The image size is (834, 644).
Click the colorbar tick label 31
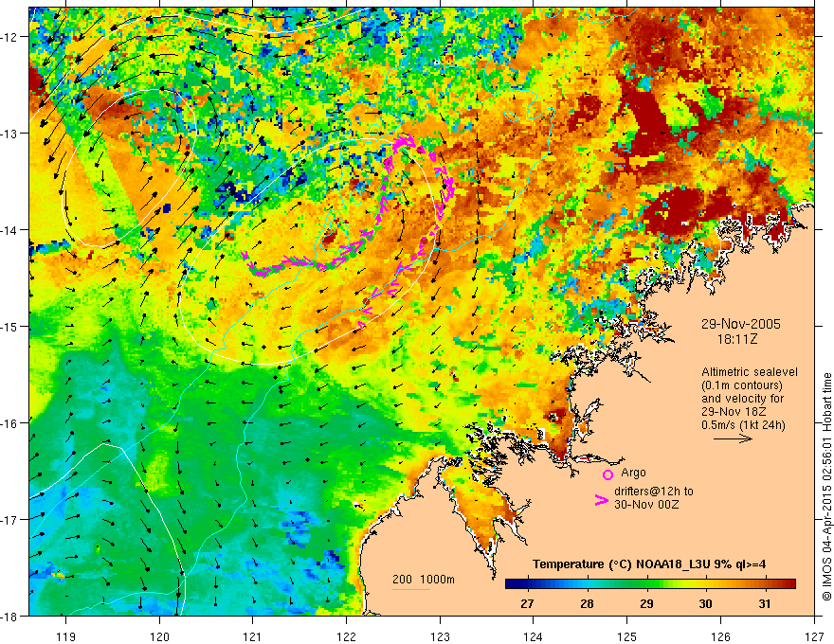point(764,603)
